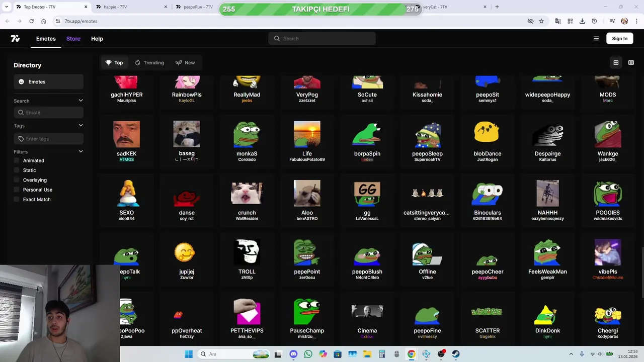644x362 pixels.
Task: Go to the Store nav item
Action: click(x=73, y=39)
